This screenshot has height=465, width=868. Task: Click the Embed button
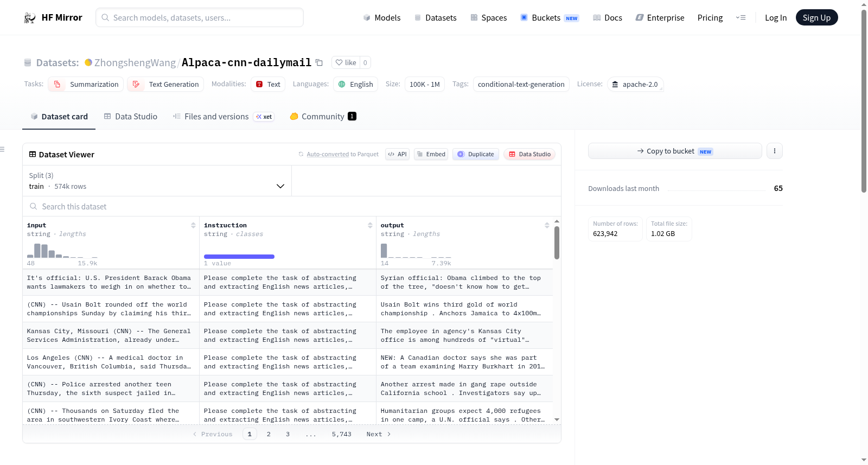coord(431,154)
